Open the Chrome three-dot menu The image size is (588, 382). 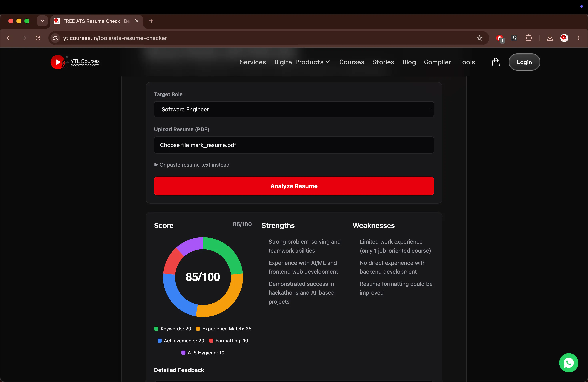click(579, 38)
